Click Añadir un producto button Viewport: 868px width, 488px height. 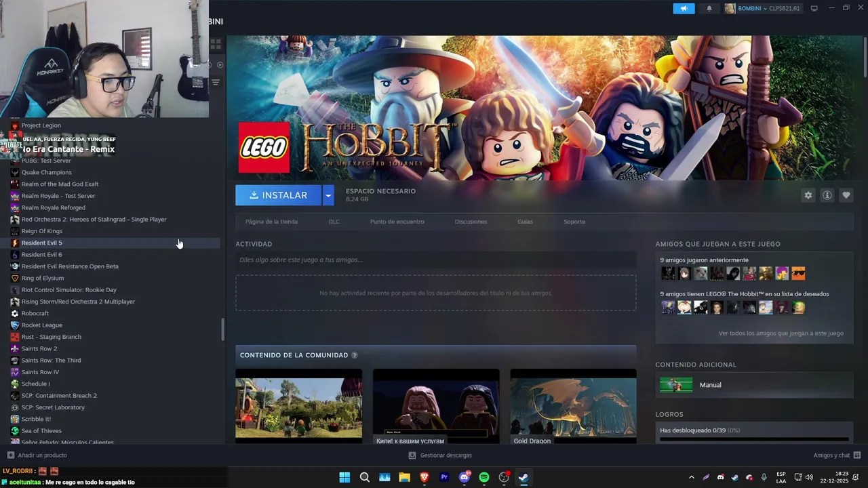[x=37, y=455]
